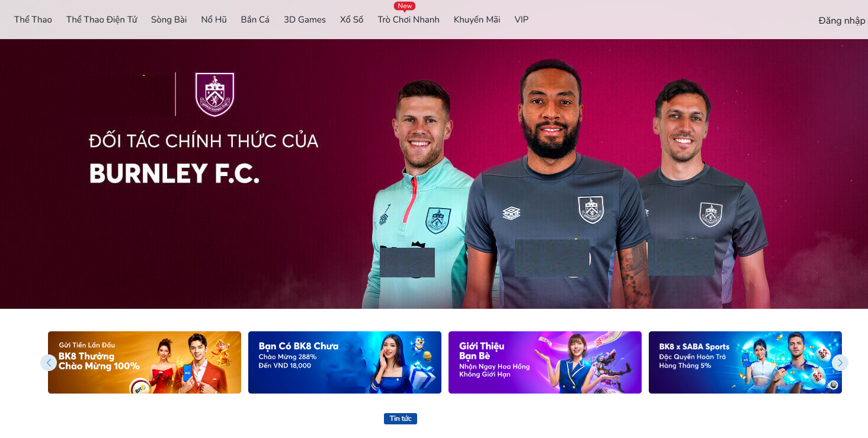This screenshot has height=438, width=868.
Task: View the Khuyến Mãi promotions page
Action: pyautogui.click(x=477, y=20)
